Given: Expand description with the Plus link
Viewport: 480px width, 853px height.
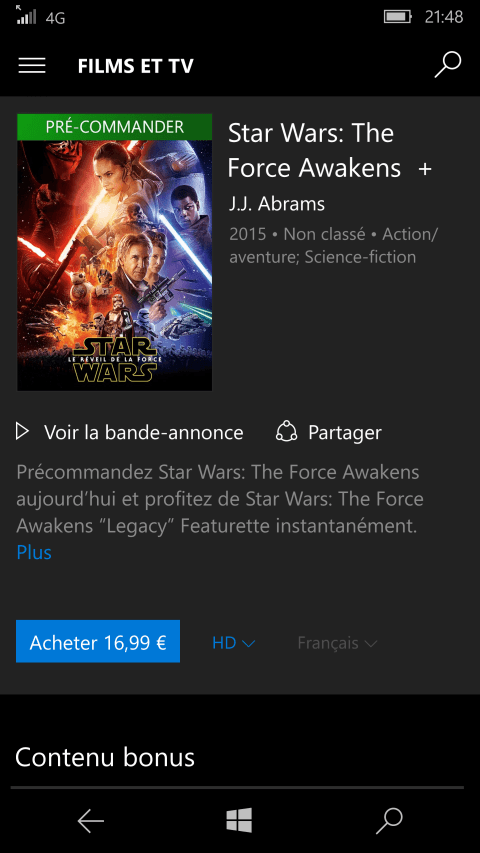Looking at the screenshot, I should pyautogui.click(x=34, y=552).
